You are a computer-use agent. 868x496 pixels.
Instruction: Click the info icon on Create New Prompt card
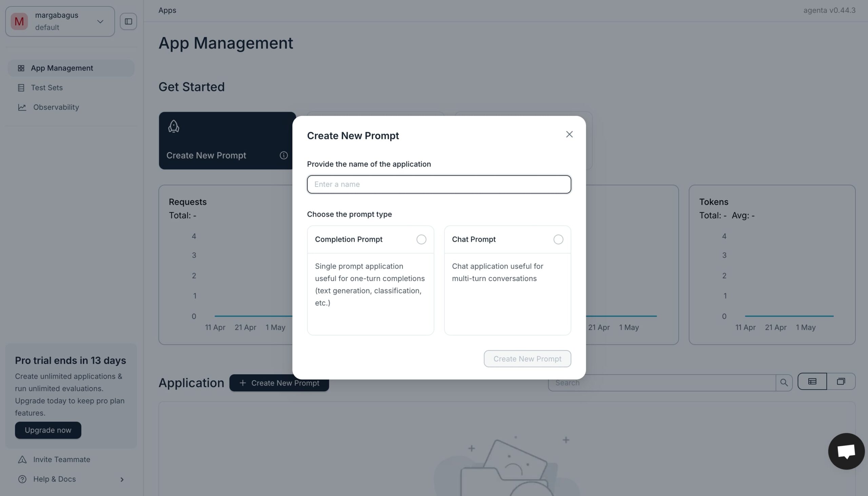click(283, 155)
